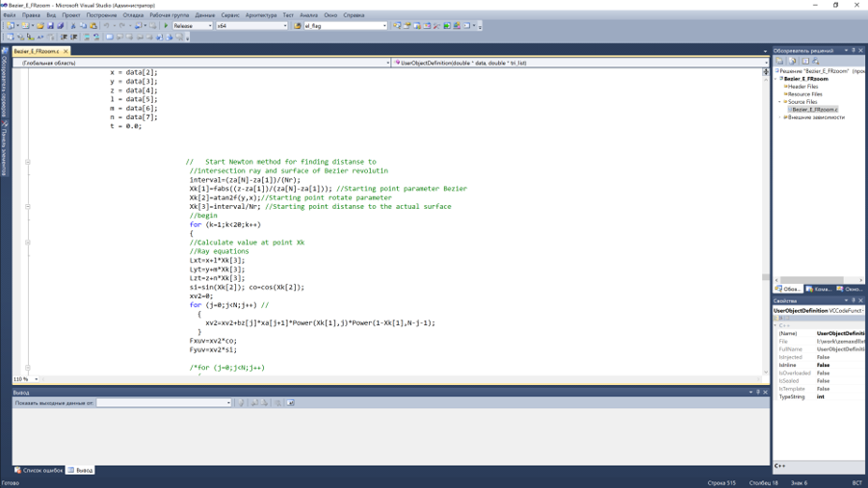Click the Cut scissors icon
This screenshot has height=488, width=868.
click(73, 26)
